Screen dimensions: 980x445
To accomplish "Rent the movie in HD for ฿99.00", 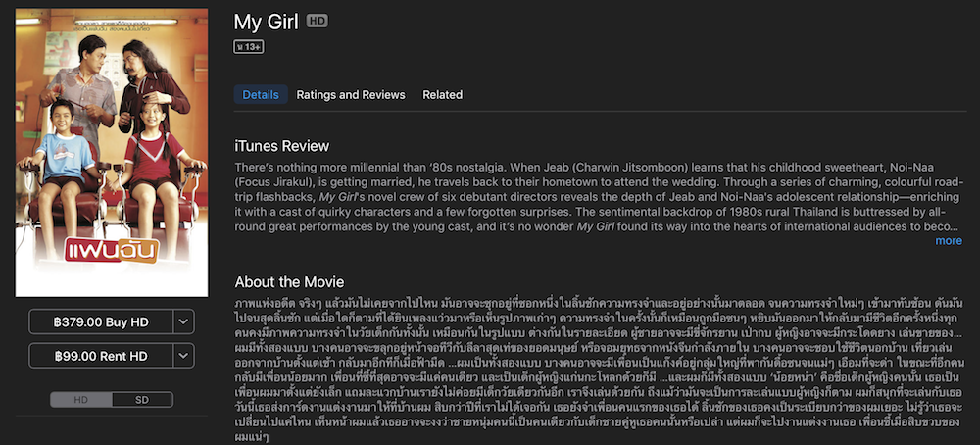I will [100, 356].
